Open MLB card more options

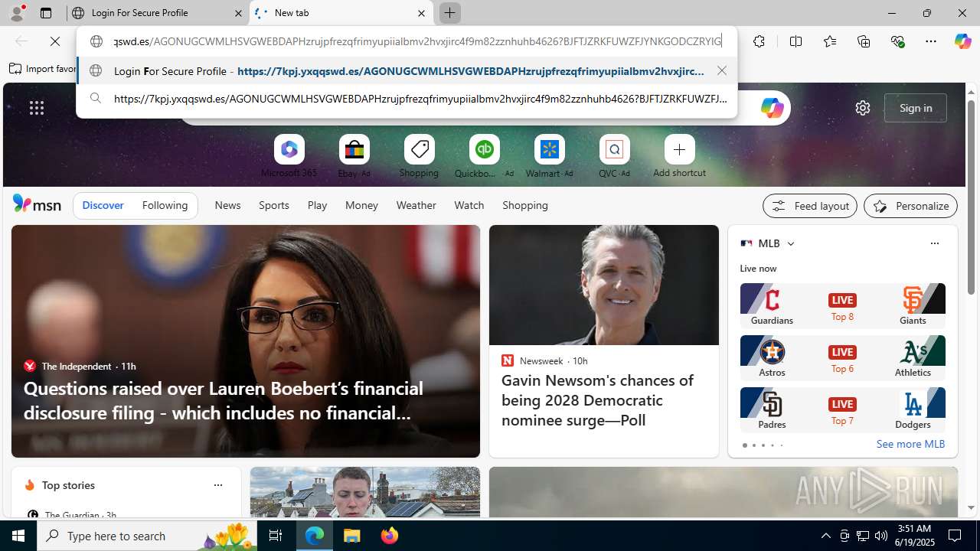[x=934, y=243]
